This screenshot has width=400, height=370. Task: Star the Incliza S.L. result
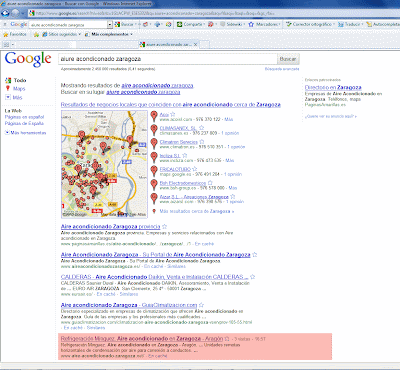[x=185, y=156]
